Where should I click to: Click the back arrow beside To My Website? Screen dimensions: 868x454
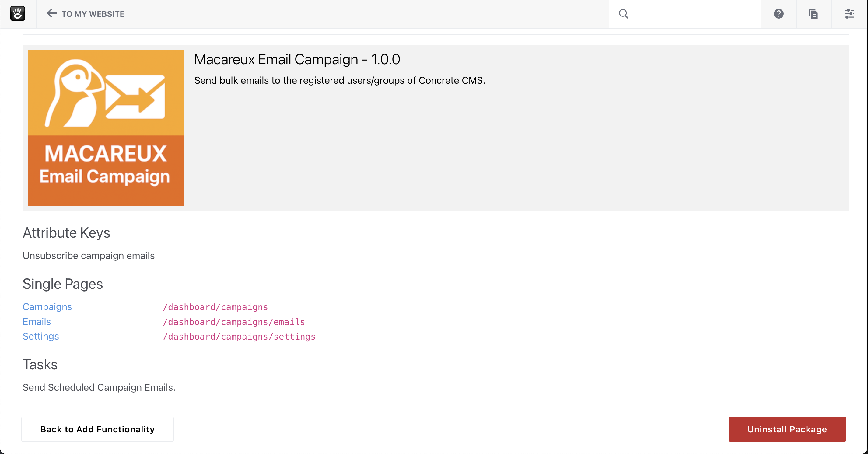point(51,13)
